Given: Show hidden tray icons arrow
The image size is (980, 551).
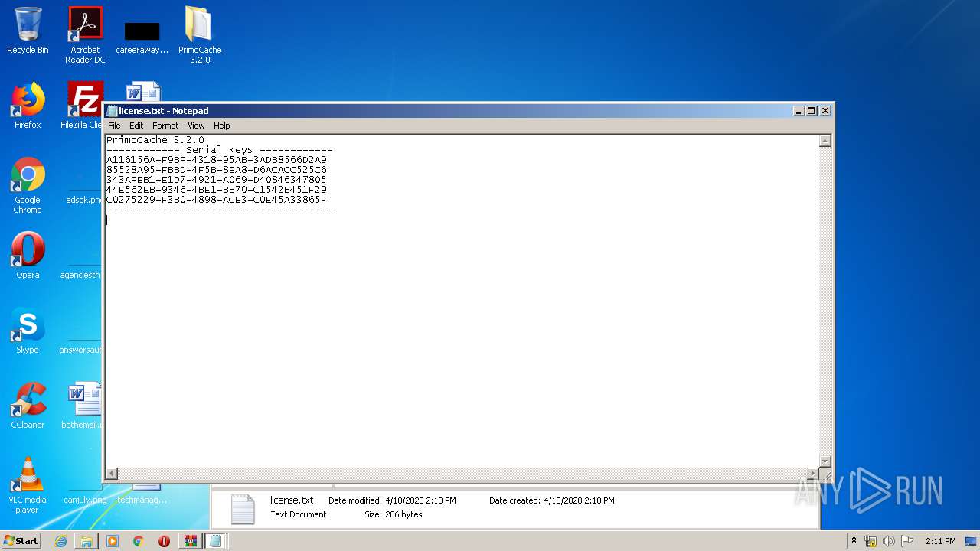Looking at the screenshot, I should click(854, 541).
